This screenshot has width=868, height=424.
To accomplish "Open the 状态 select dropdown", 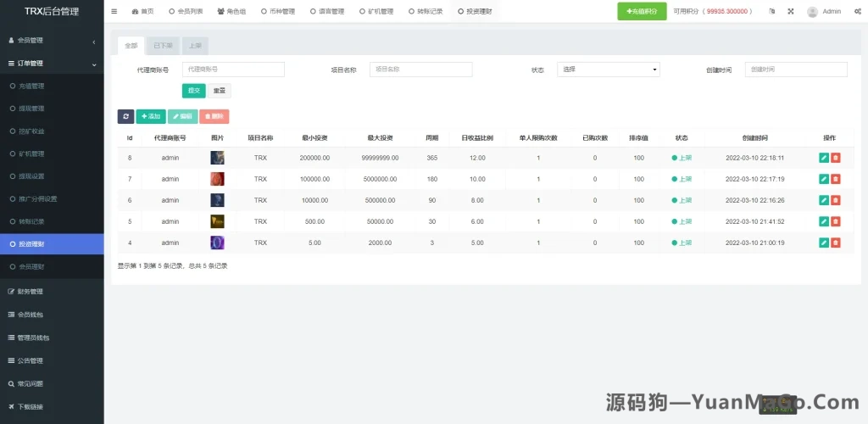I will [609, 70].
